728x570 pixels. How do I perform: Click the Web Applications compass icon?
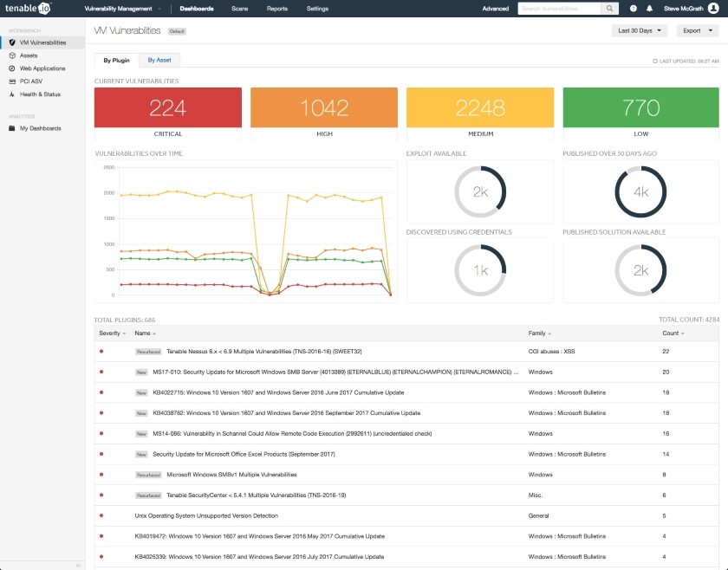tap(12, 68)
